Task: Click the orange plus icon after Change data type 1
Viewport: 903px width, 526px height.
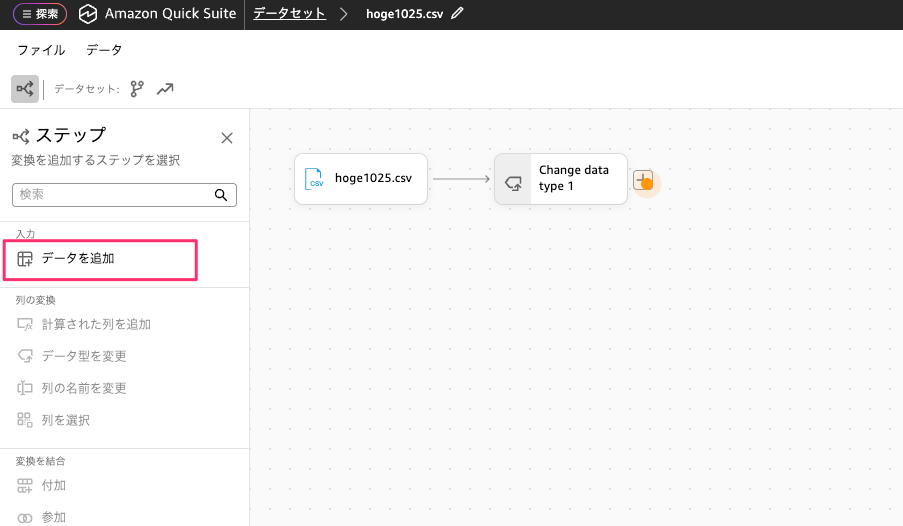Action: tap(644, 181)
